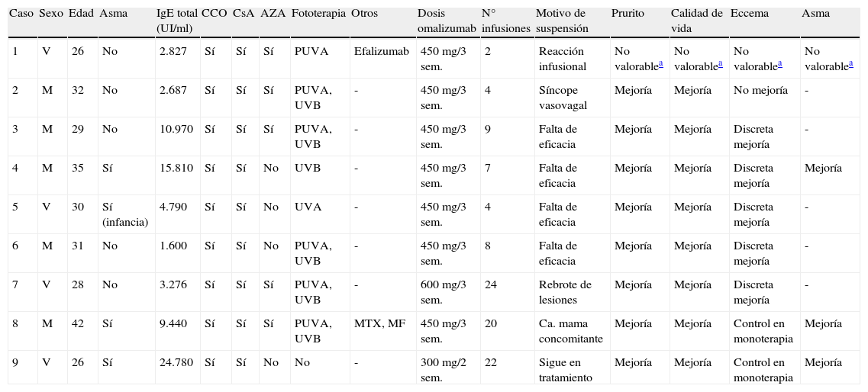
Task: Click the 'Fototerapia' column header
Action: pyautogui.click(x=318, y=14)
